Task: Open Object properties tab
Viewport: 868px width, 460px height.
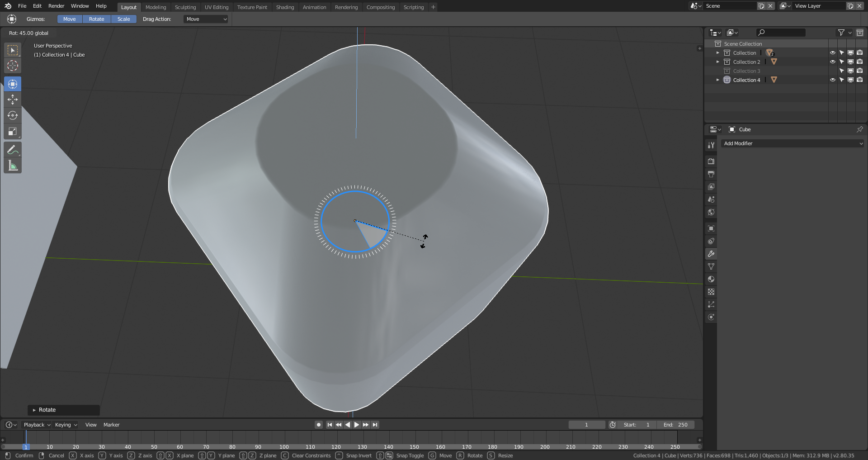Action: (x=711, y=228)
